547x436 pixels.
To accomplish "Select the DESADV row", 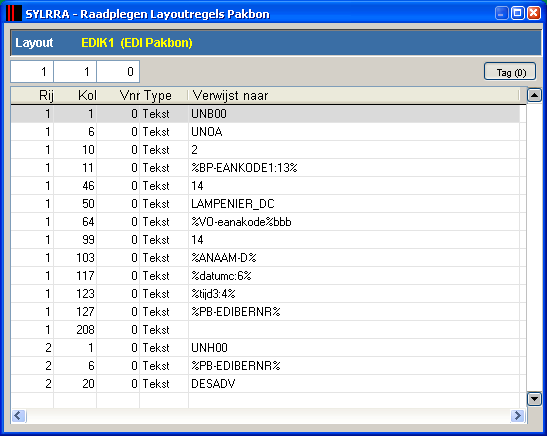I will point(265,384).
